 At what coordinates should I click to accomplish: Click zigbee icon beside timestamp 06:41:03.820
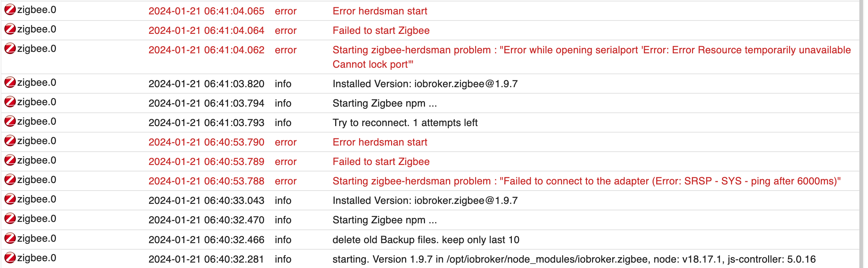[x=10, y=82]
